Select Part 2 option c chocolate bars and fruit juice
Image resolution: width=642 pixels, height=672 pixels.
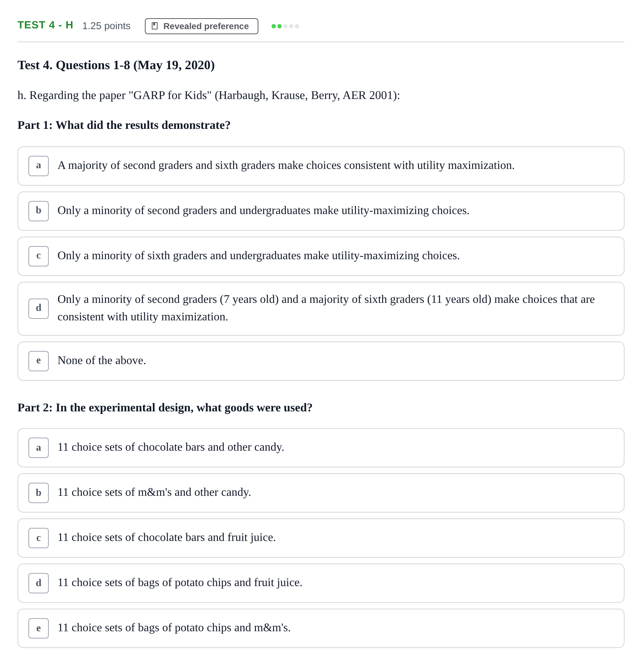pos(321,538)
